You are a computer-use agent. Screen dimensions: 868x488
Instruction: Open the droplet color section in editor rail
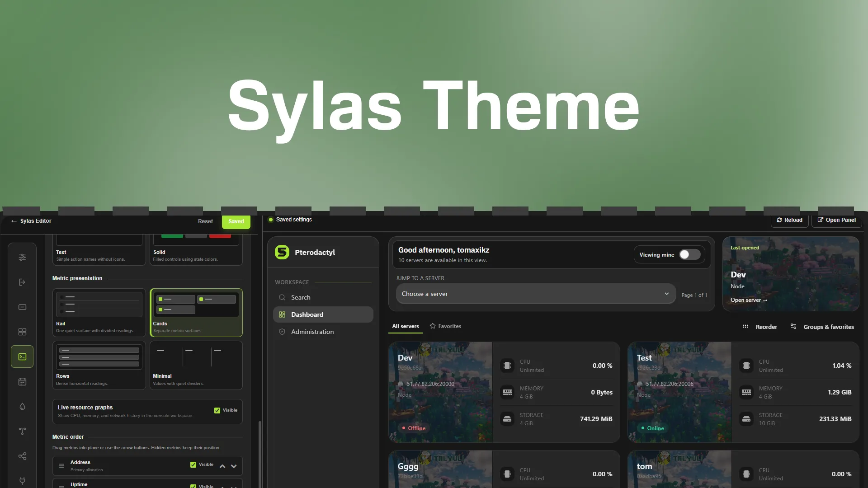point(22,407)
